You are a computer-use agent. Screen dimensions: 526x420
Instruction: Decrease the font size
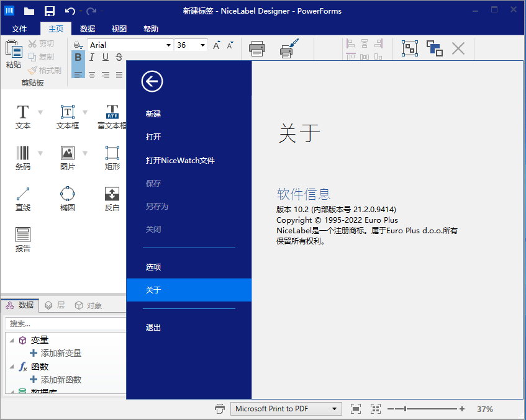(x=230, y=45)
